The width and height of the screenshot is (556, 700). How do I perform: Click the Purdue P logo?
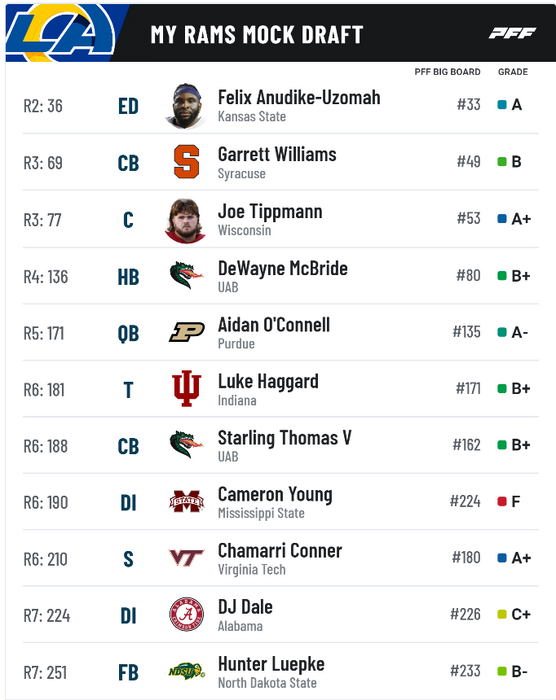pyautogui.click(x=187, y=332)
